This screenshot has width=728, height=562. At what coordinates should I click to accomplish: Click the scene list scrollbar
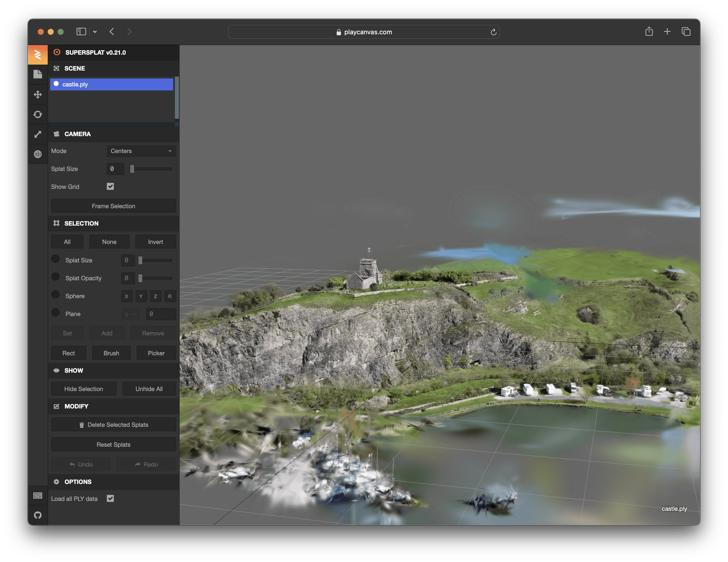(x=177, y=98)
